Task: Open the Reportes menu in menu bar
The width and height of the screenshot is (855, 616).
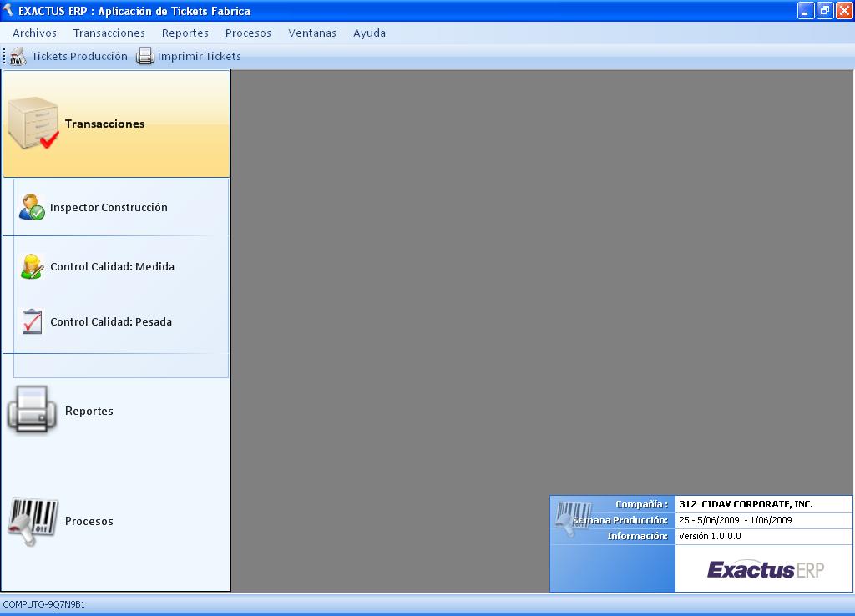Action: [x=185, y=33]
